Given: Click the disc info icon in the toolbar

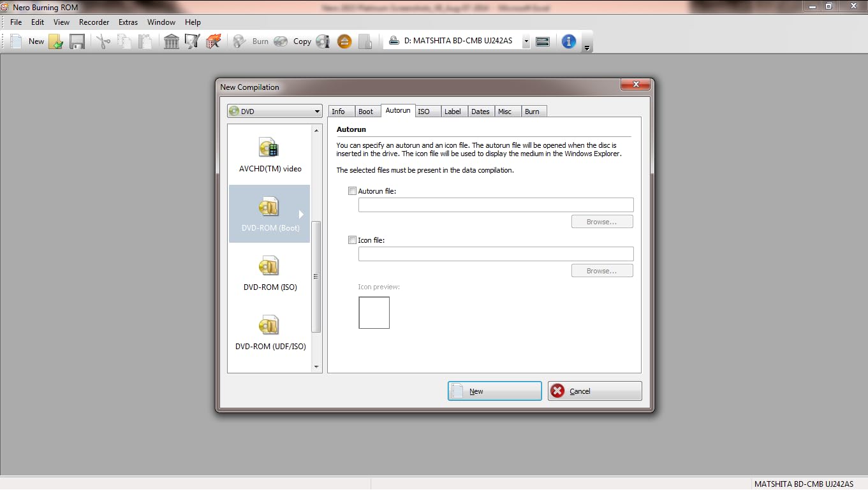Looking at the screenshot, I should point(323,41).
